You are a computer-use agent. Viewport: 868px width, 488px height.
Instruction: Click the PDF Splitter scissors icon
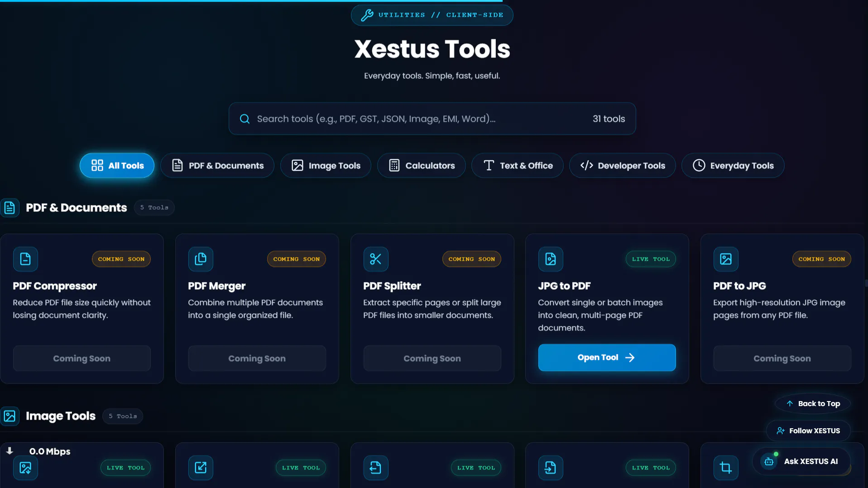[376, 259]
